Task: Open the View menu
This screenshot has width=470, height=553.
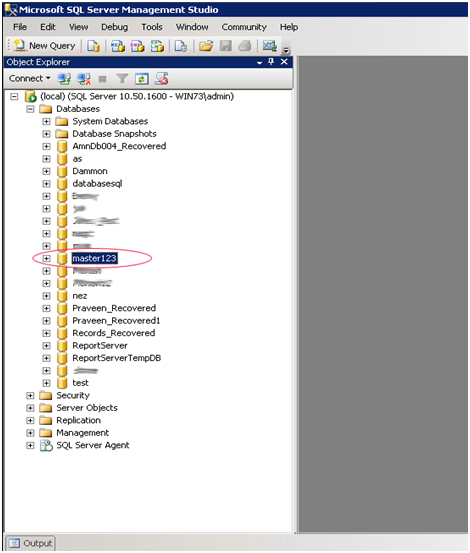Action: click(78, 27)
